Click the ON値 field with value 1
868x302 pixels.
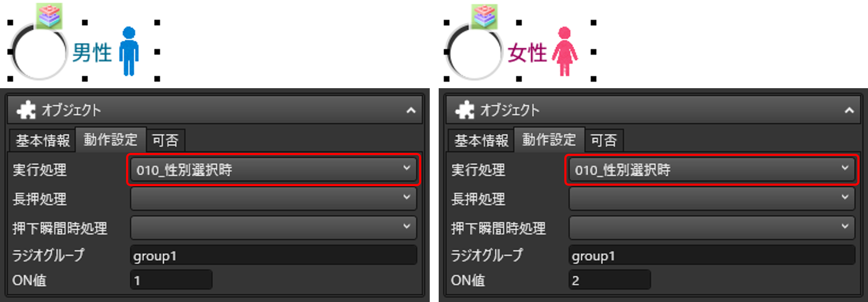tap(171, 280)
